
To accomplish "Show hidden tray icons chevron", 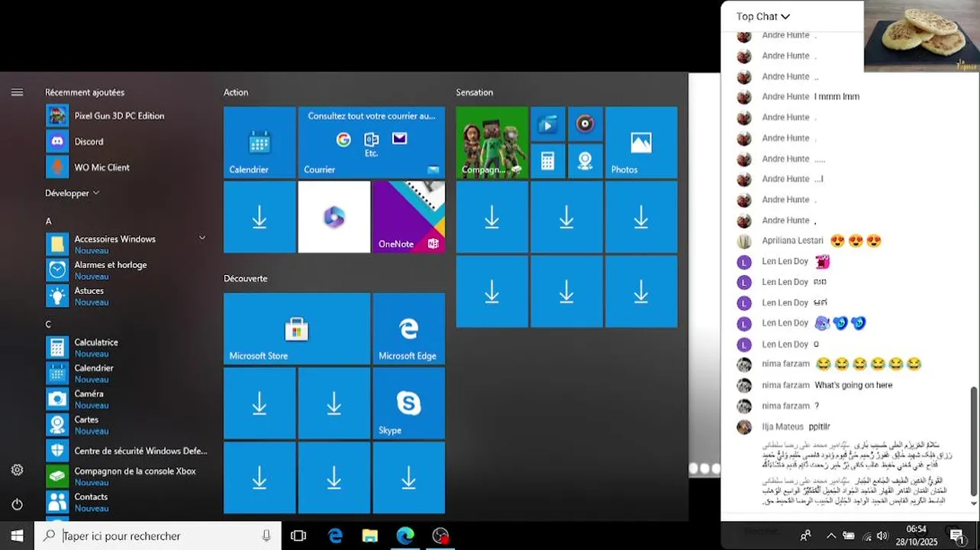I will tap(831, 536).
